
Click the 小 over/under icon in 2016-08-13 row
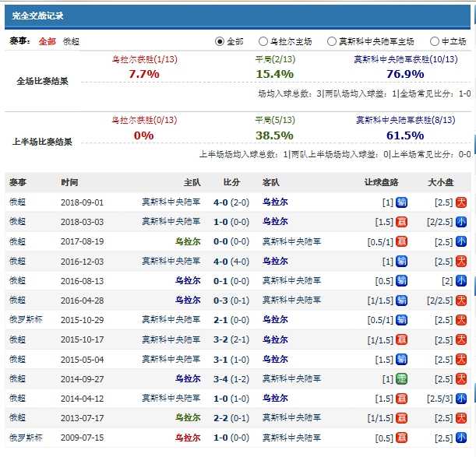[x=461, y=281]
